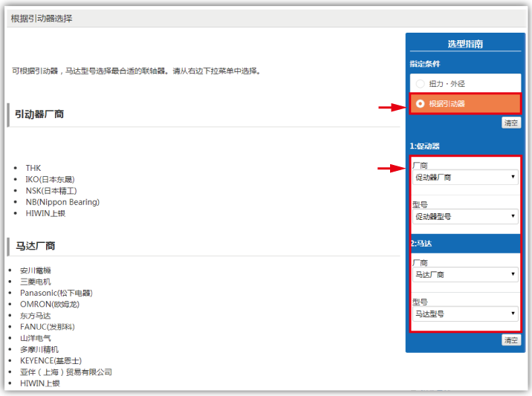Click OMRON(欧姆龙) list item
The height and width of the screenshot is (396, 532).
coord(50,304)
